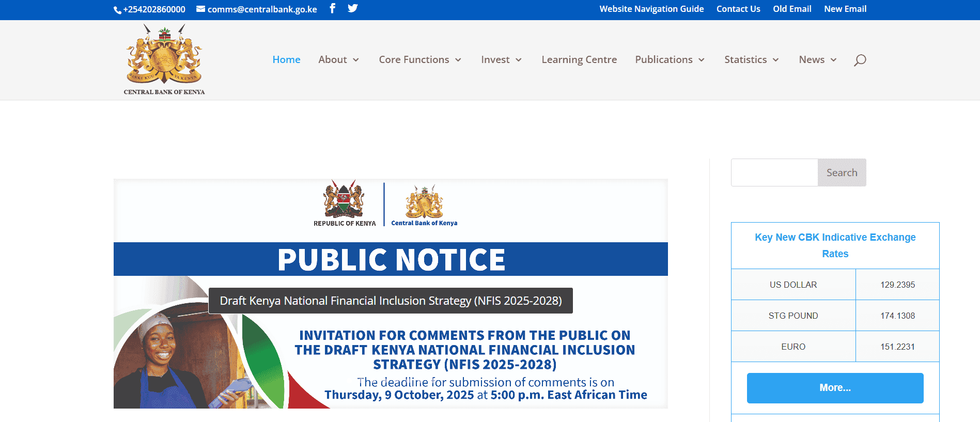980x422 pixels.
Task: Open the Public Notice NFIS banner
Action: tap(391, 293)
